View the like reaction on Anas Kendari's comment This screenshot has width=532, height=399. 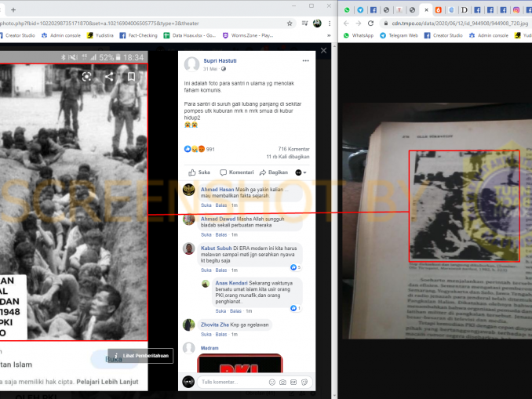(x=296, y=308)
